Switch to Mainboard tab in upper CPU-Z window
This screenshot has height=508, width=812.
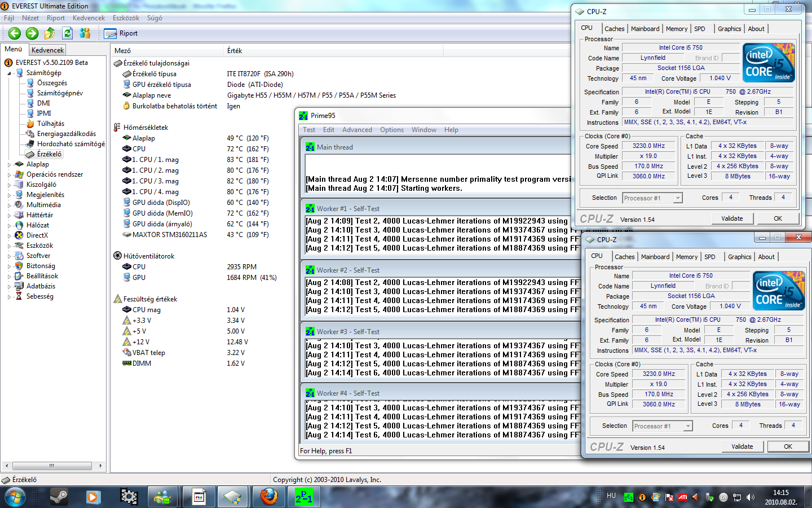[x=645, y=29]
